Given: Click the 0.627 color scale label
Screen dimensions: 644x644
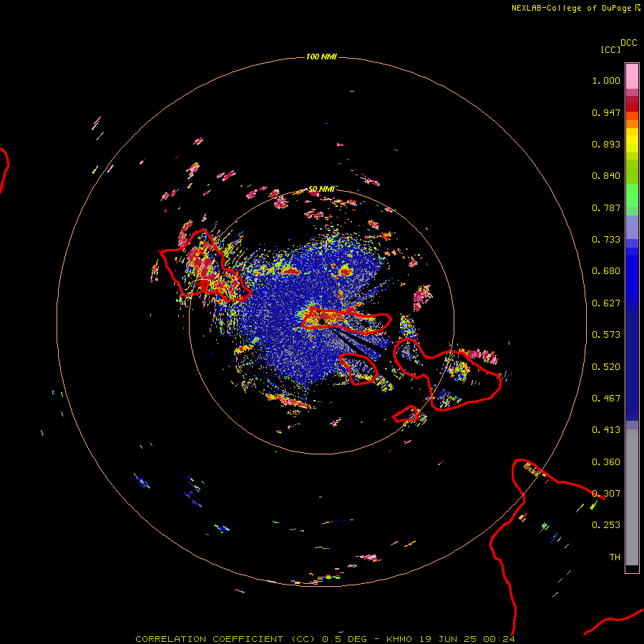Looking at the screenshot, I should (x=606, y=303).
